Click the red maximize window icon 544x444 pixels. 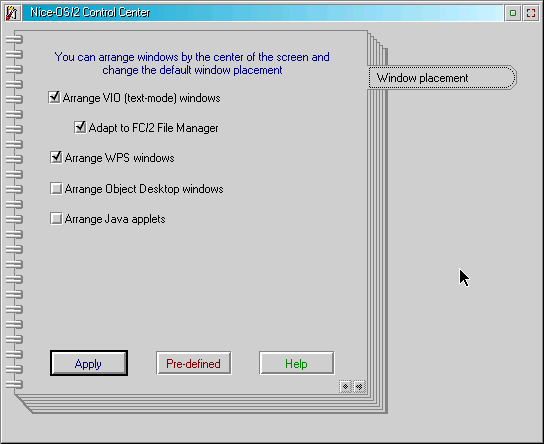pyautogui.click(x=531, y=13)
